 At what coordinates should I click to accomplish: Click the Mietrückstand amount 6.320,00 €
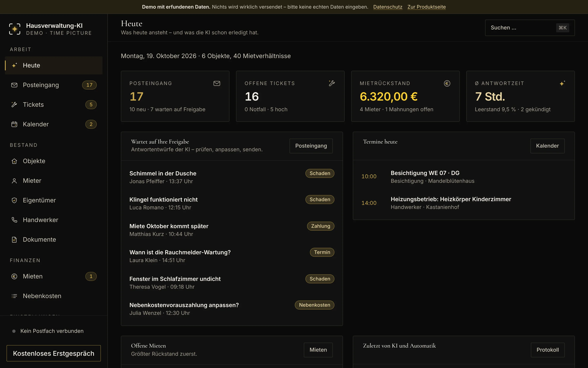point(389,97)
